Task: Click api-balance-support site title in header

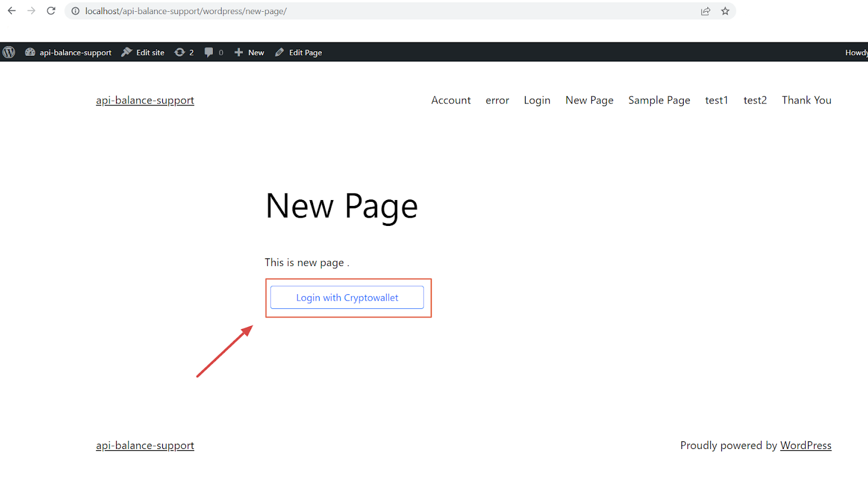Action: coord(145,100)
